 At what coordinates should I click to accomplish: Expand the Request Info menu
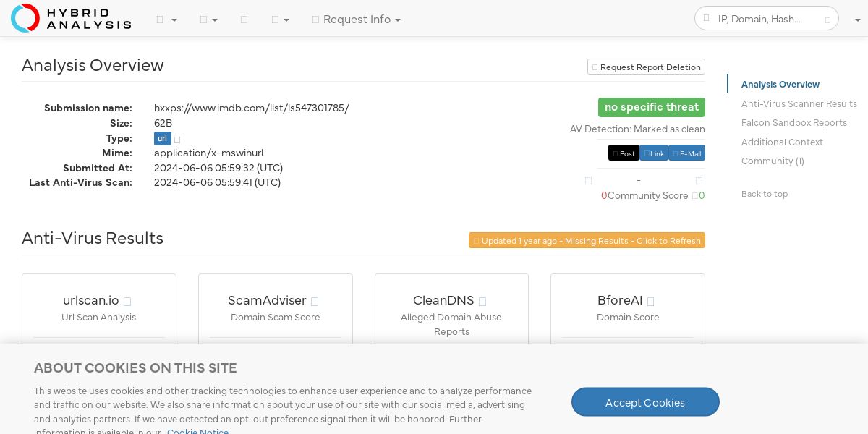[356, 20]
